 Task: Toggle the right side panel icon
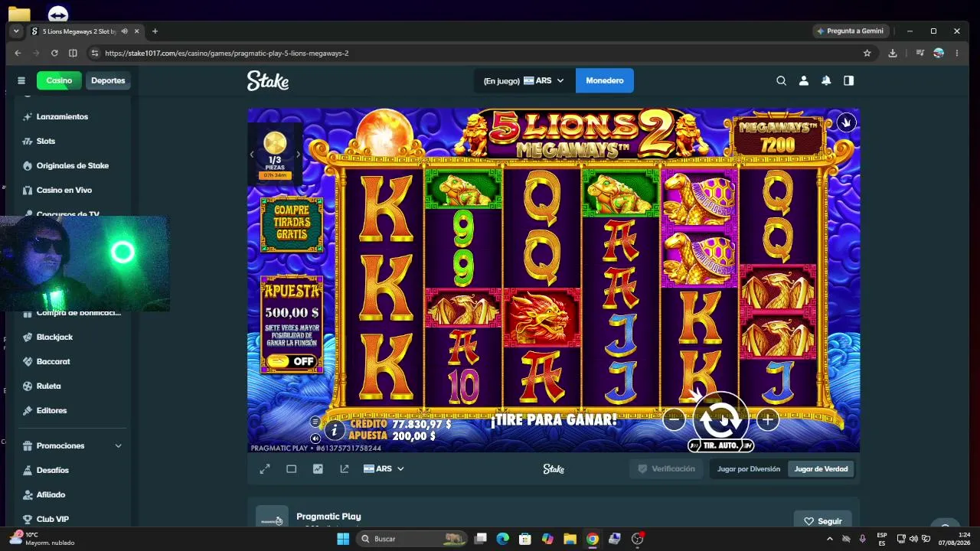click(848, 80)
